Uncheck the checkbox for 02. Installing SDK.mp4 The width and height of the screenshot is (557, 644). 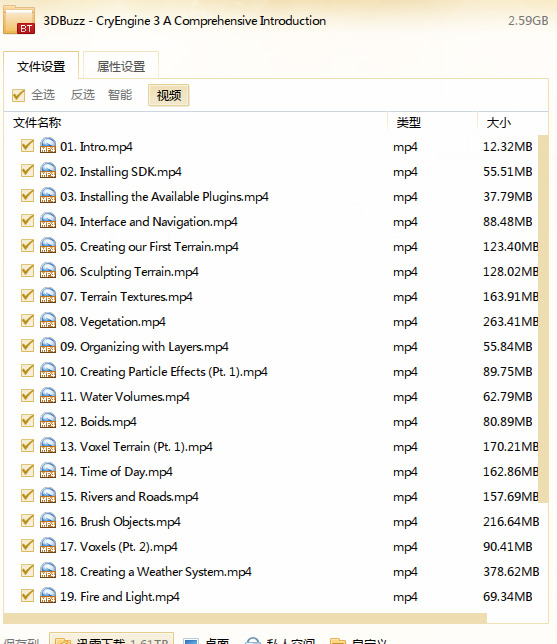click(28, 170)
